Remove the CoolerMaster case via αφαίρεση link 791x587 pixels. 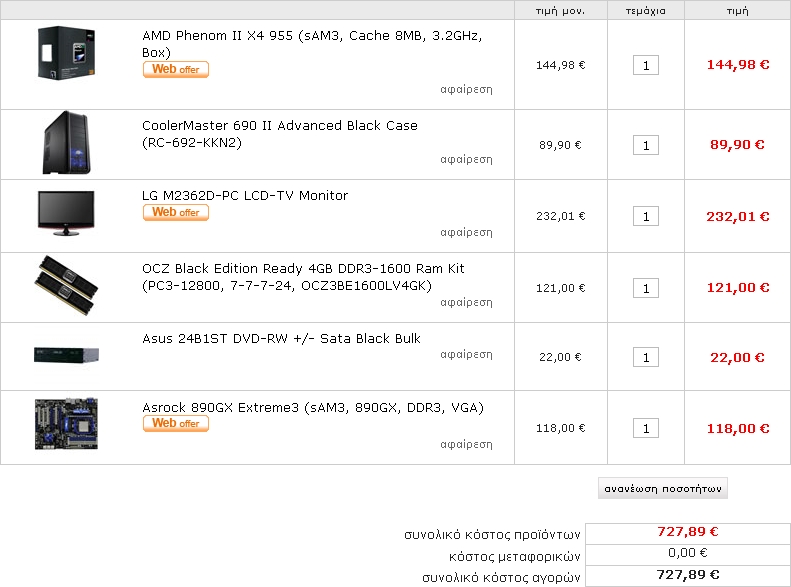(466, 160)
